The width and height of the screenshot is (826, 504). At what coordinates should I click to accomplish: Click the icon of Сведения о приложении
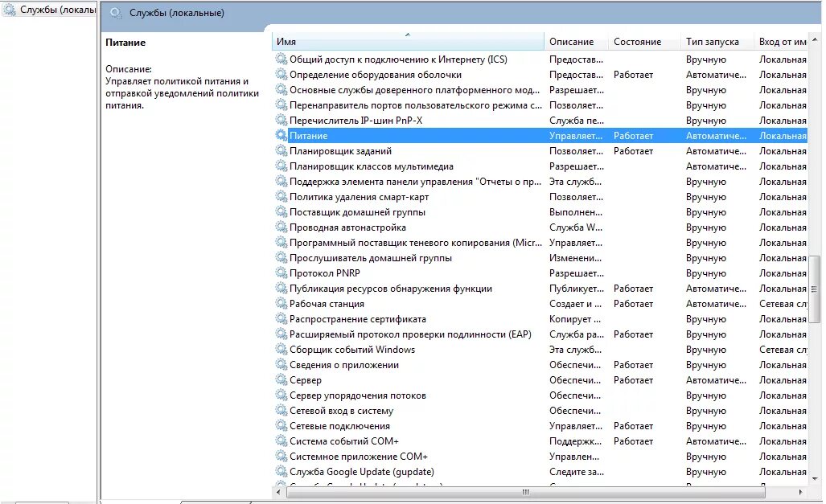pyautogui.click(x=281, y=364)
